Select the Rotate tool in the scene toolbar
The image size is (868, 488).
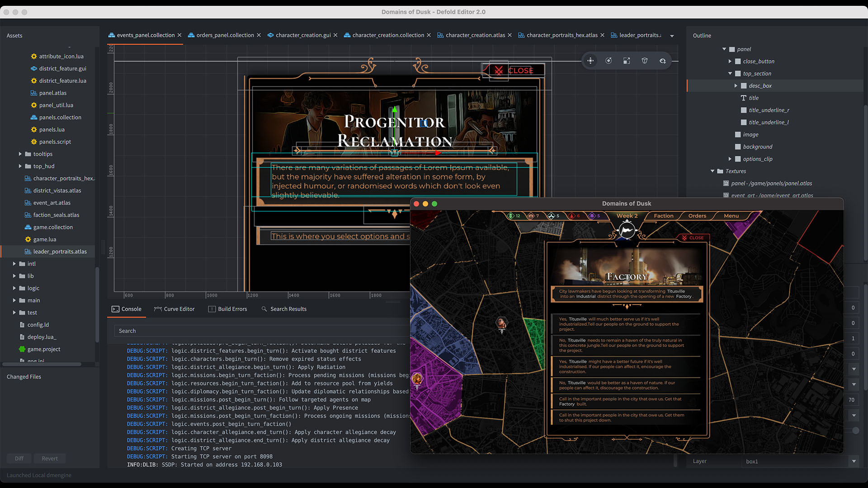609,60
